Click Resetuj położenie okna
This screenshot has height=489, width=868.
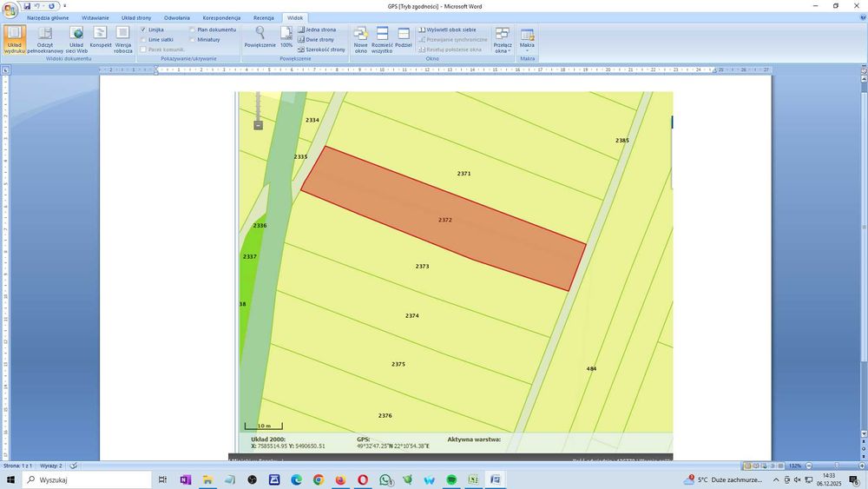point(450,50)
